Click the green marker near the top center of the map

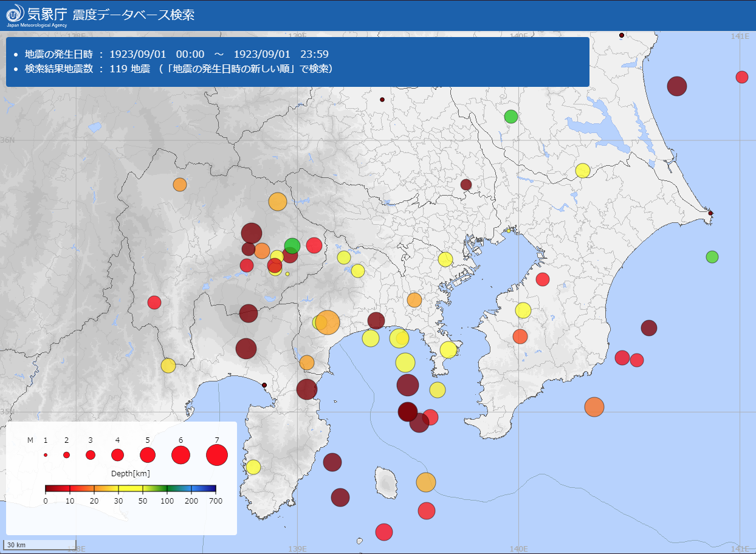pos(511,117)
